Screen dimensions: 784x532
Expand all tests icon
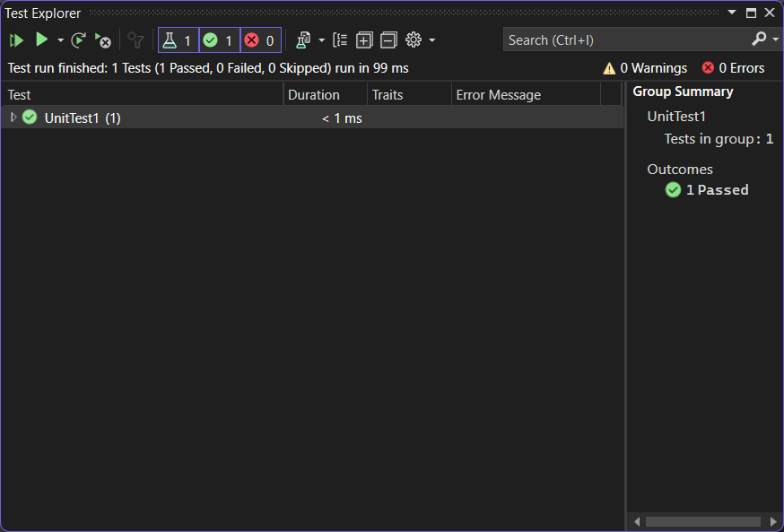[x=364, y=40]
